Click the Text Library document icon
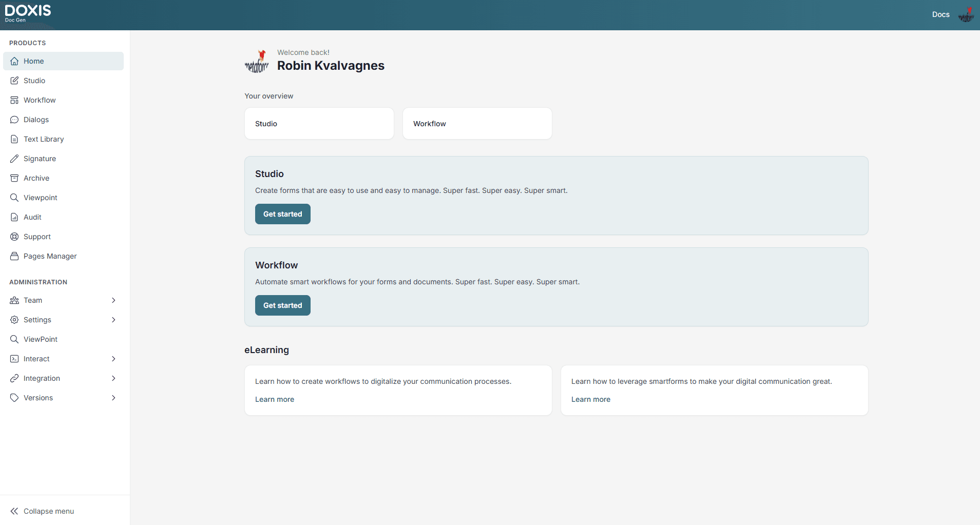 point(14,139)
